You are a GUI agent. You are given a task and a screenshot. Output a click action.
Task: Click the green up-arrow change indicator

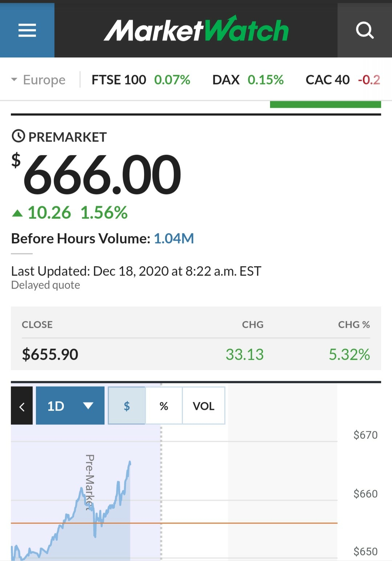pyautogui.click(x=17, y=213)
